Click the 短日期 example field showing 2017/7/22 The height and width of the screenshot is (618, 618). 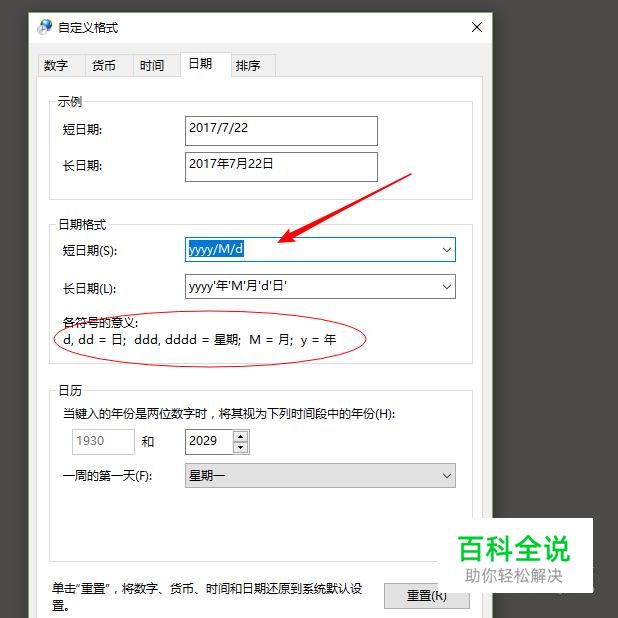coord(281,130)
